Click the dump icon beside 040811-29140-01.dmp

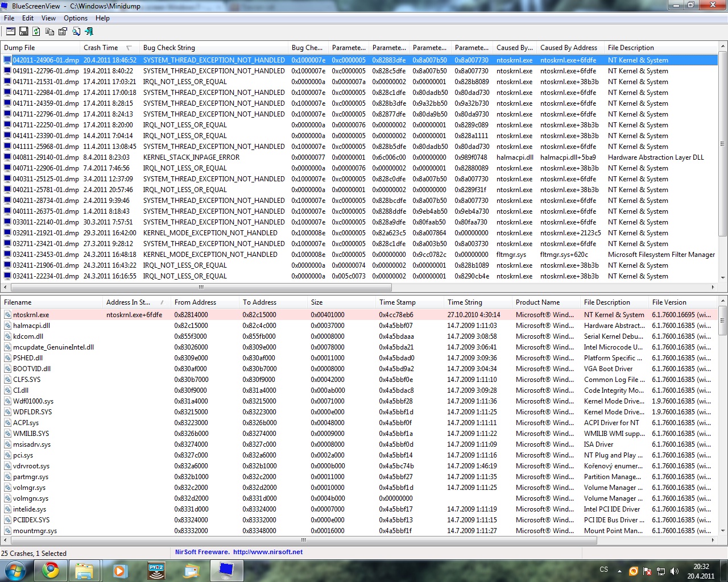click(x=7, y=157)
